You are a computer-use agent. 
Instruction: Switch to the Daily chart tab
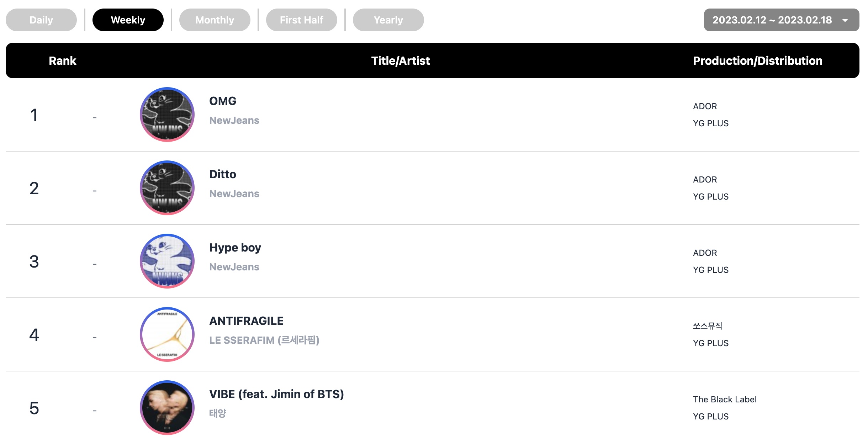(41, 20)
